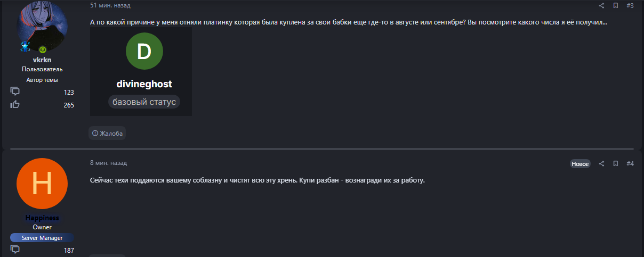The height and width of the screenshot is (257, 644).
Task: Share post #4 via share icon
Action: click(x=601, y=164)
